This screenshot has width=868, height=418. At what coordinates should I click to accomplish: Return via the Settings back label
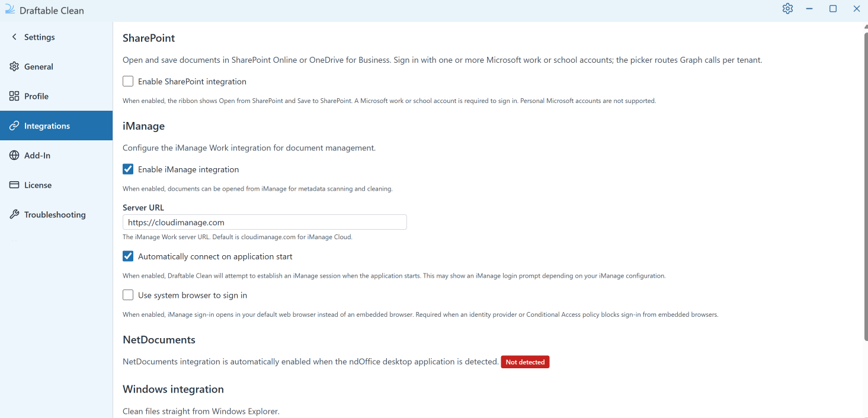(39, 37)
